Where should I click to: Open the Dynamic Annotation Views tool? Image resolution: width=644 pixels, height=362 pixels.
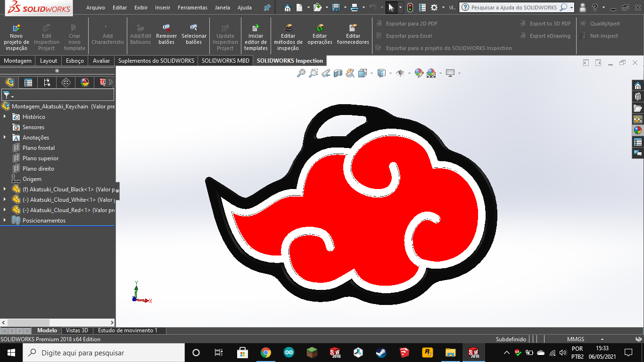click(350, 73)
